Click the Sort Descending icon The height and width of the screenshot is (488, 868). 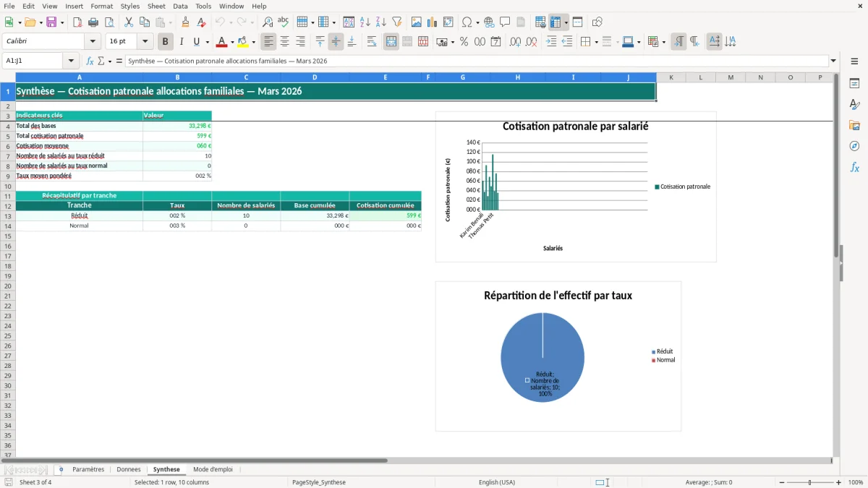click(381, 22)
